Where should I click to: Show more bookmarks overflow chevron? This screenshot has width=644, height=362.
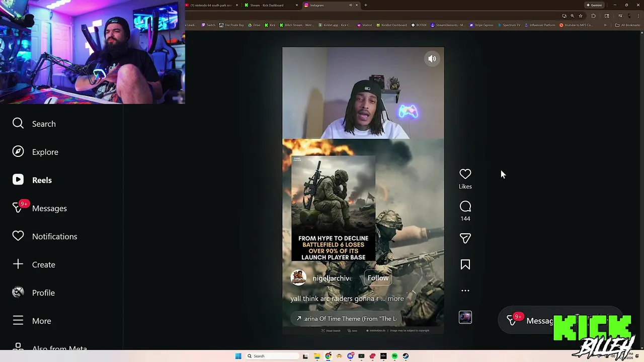[x=605, y=25]
